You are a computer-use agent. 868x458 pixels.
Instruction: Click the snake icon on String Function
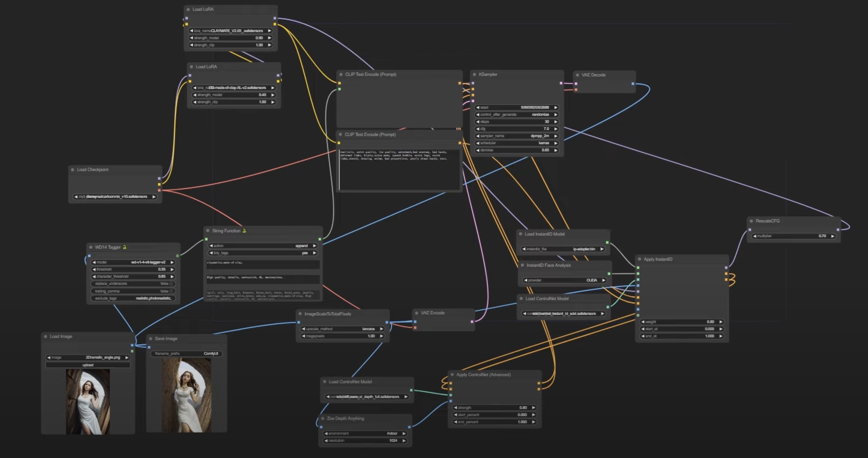click(244, 231)
